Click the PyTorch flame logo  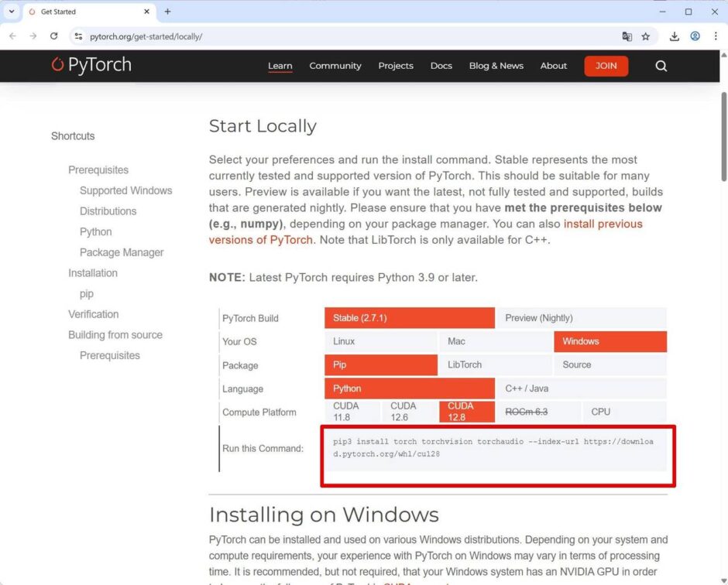pos(57,64)
